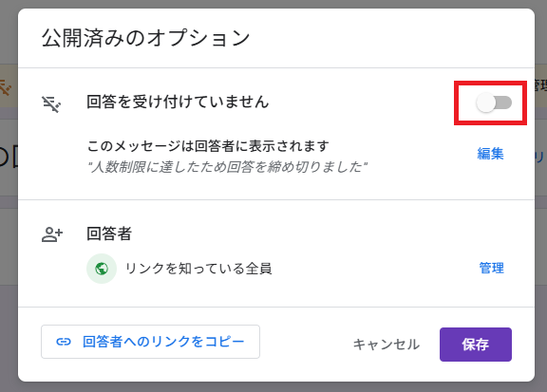Click the orange banner behind the dialog
The height and width of the screenshot is (392, 547).
point(9,85)
